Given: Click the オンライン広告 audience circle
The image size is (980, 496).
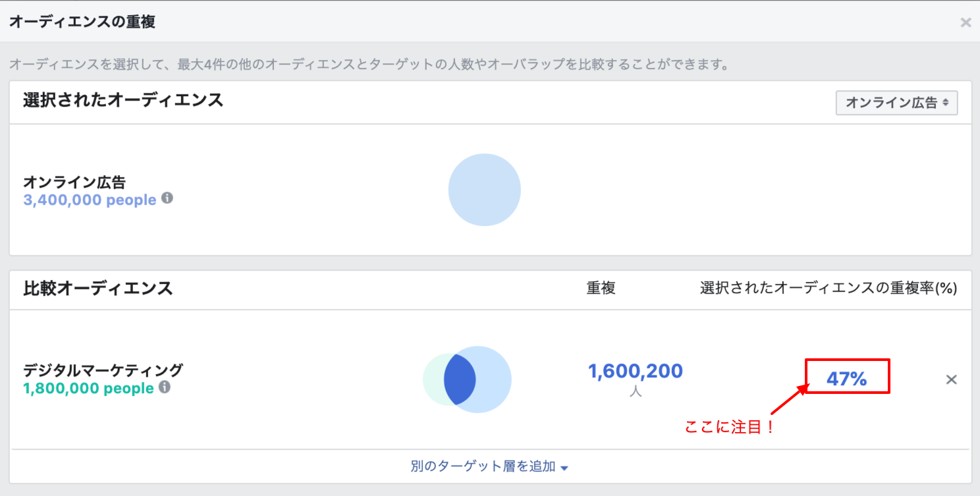Looking at the screenshot, I should 484,190.
